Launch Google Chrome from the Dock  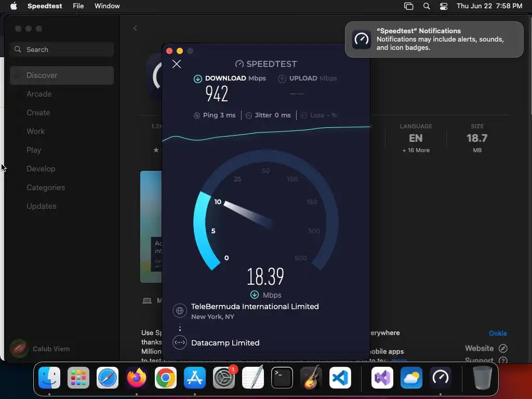pos(166,377)
